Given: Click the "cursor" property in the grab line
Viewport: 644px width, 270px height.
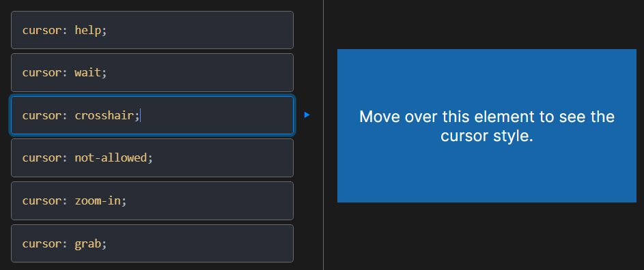Looking at the screenshot, I should tap(42, 243).
